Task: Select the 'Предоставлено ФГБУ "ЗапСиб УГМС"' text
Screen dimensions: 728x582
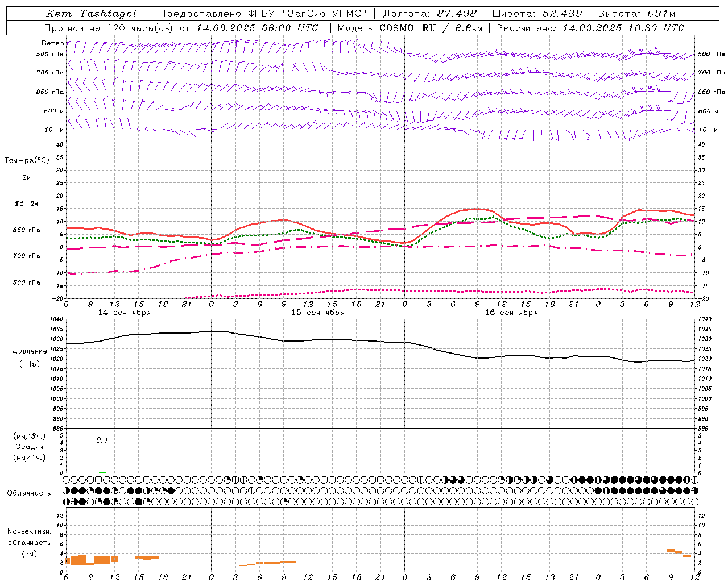Action: pyautogui.click(x=263, y=14)
